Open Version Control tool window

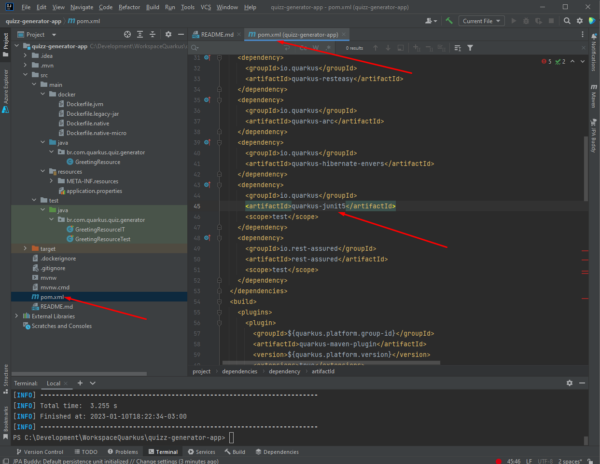pos(40,452)
